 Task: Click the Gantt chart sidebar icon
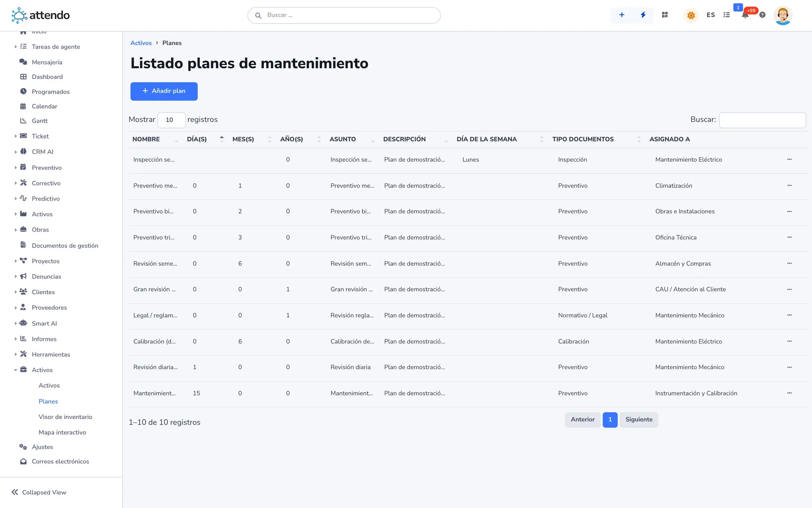(23, 121)
